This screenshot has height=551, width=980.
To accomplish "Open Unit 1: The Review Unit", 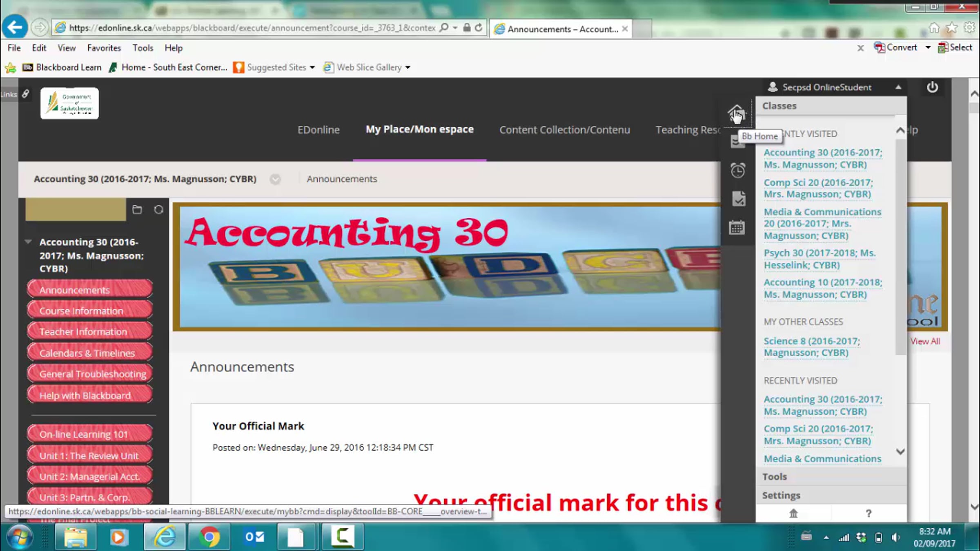I will click(90, 455).
